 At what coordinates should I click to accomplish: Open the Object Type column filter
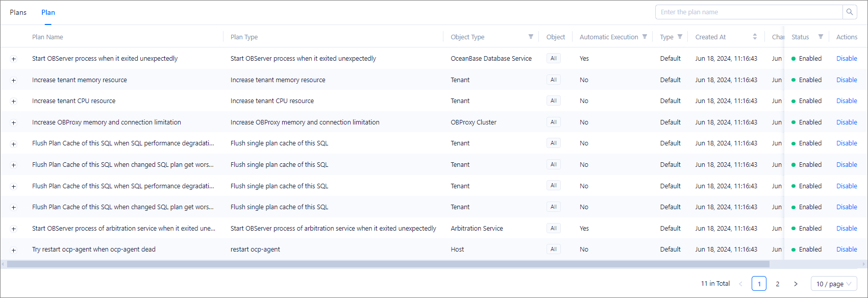(x=531, y=37)
